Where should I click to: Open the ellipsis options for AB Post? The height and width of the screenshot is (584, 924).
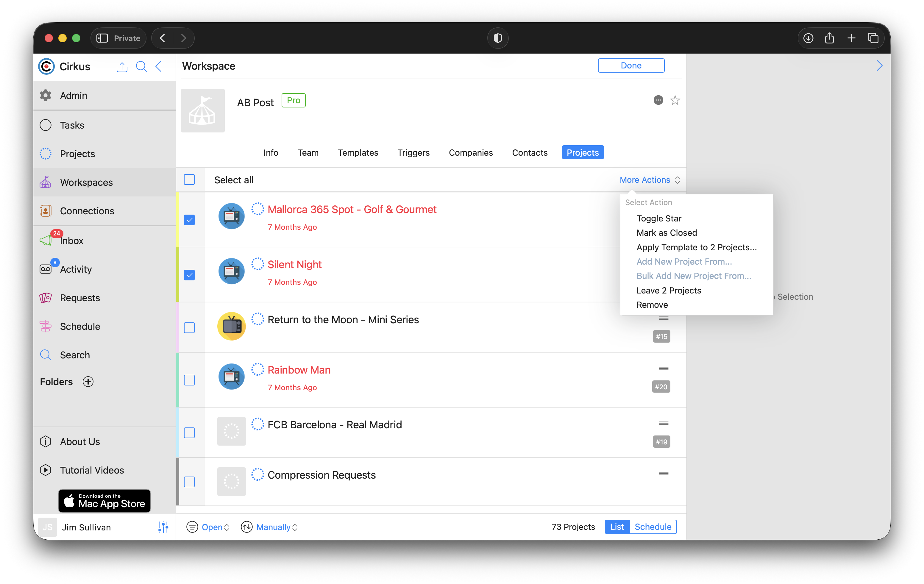point(658,101)
